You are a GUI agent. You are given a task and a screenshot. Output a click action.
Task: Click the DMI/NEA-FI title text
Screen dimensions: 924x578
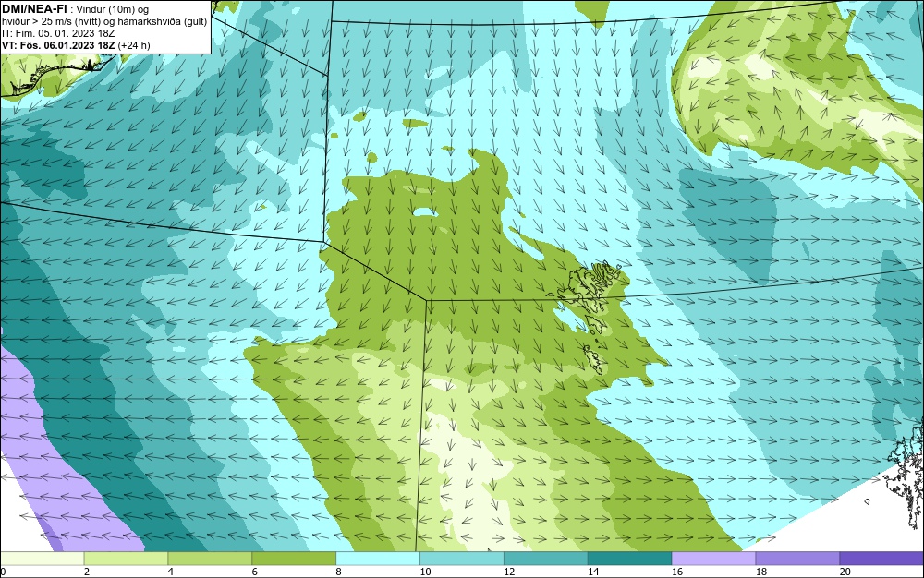(33, 8)
